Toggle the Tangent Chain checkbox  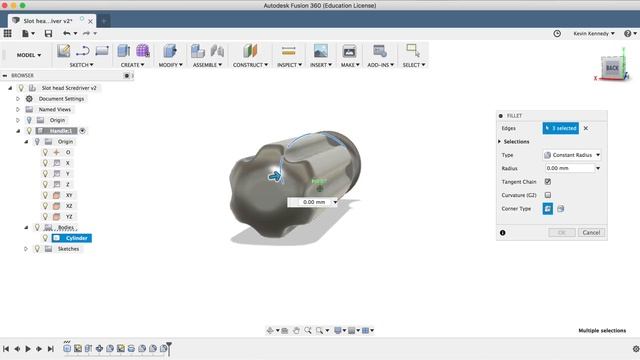coord(548,182)
